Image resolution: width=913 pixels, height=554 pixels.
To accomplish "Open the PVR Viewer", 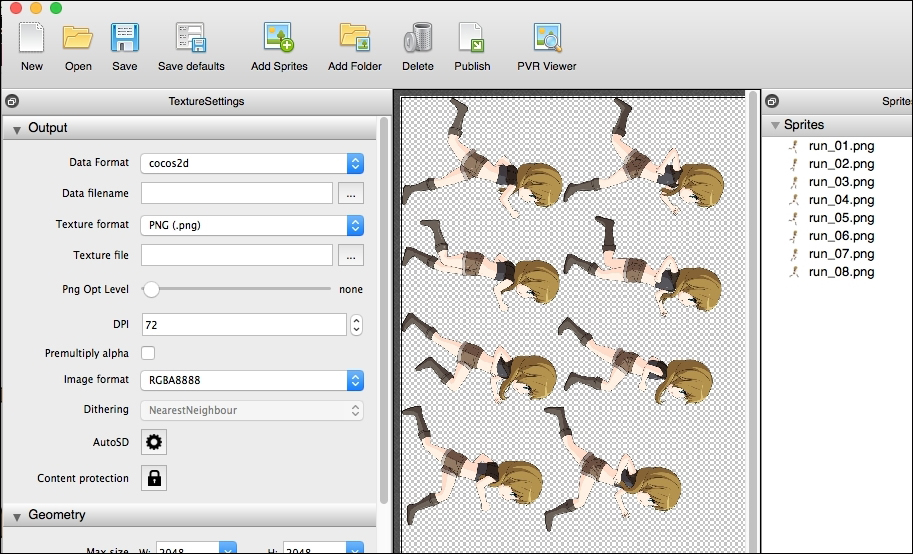I will point(547,38).
